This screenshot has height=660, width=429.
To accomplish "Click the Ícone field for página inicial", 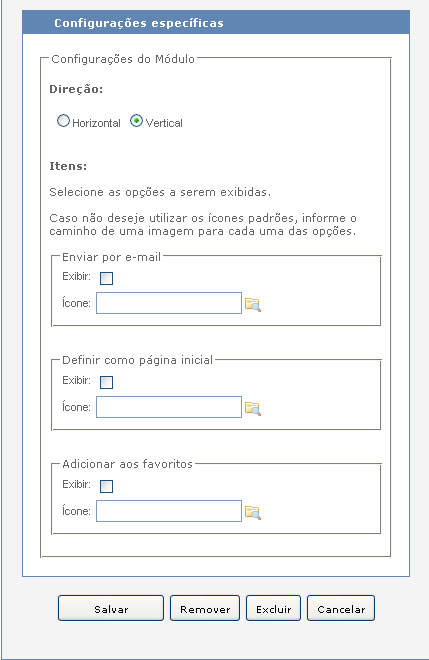I will [169, 407].
